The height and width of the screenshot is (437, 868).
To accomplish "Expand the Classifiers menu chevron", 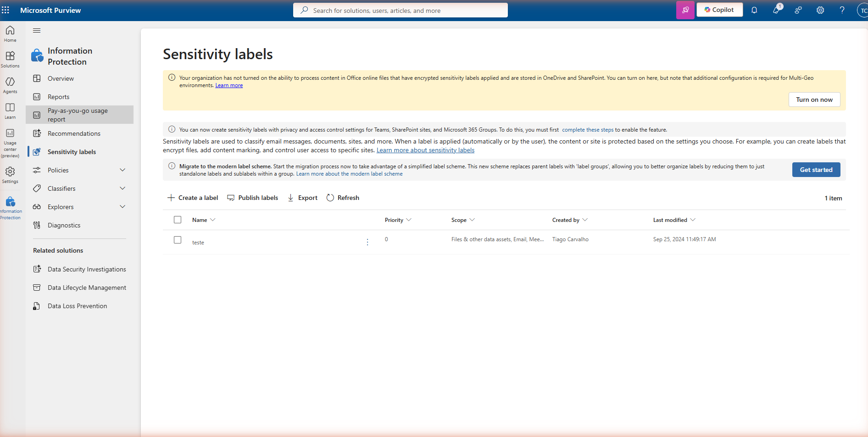I will point(122,188).
